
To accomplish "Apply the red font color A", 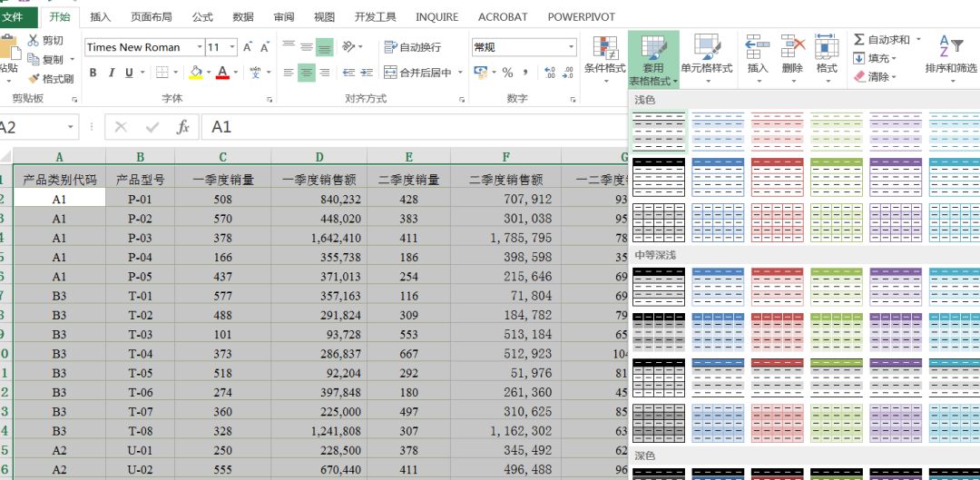I will [223, 73].
